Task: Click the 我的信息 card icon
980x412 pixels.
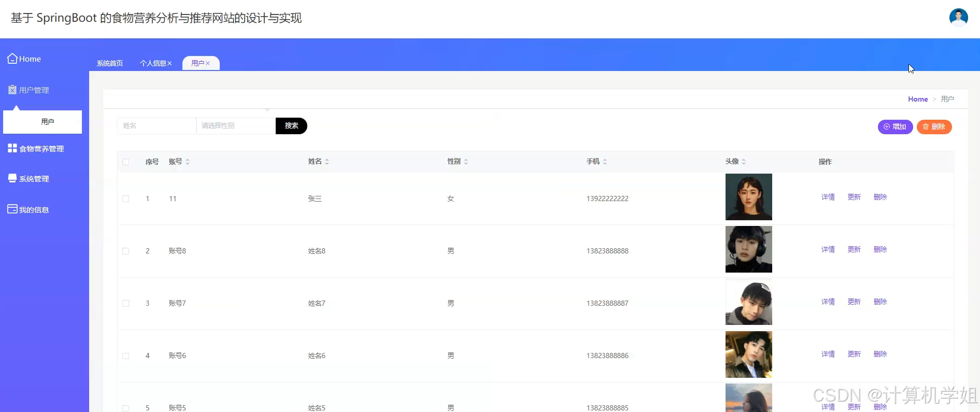Action: (12, 209)
